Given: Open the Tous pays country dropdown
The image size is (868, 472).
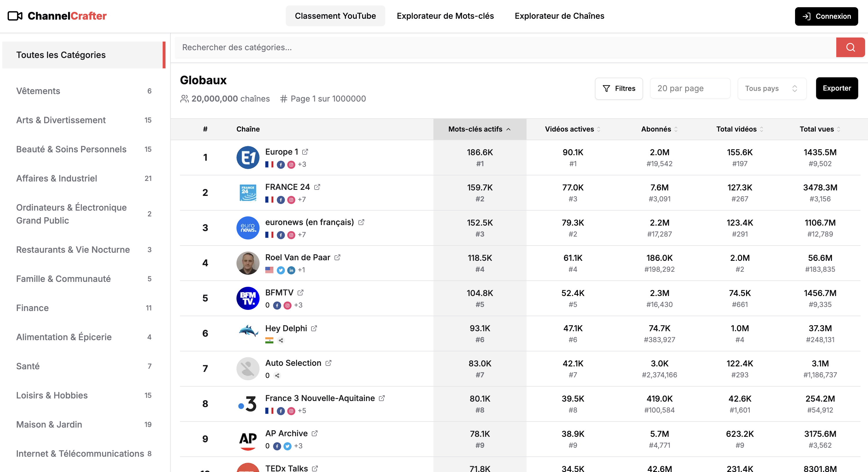Looking at the screenshot, I should 772,88.
